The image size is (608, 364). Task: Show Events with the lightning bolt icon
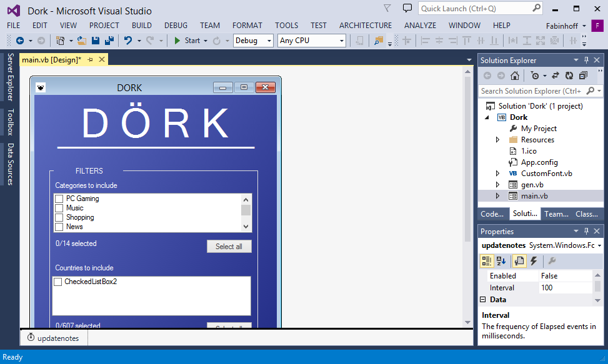click(x=534, y=261)
